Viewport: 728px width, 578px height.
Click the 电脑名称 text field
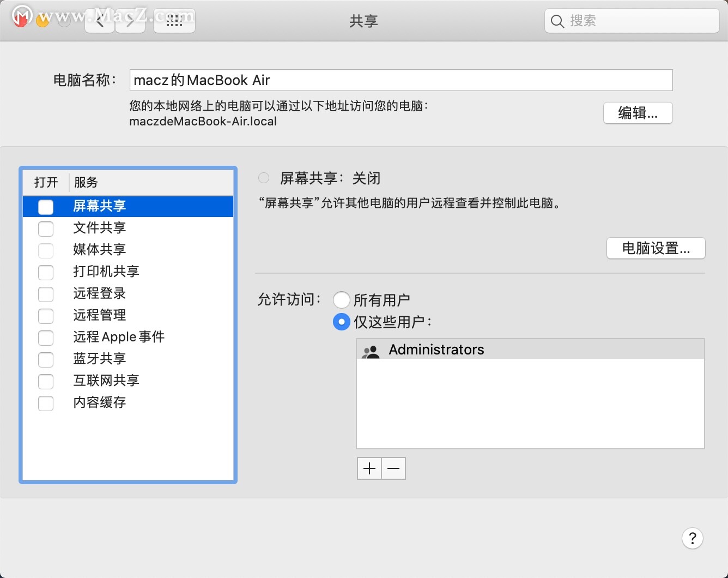[401, 80]
